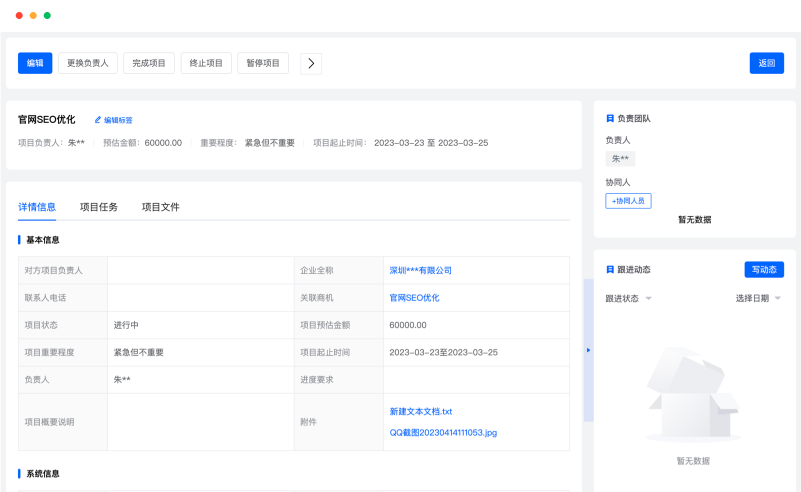Open the 选择日期 dropdown
This screenshot has height=492, width=801.
click(x=758, y=298)
